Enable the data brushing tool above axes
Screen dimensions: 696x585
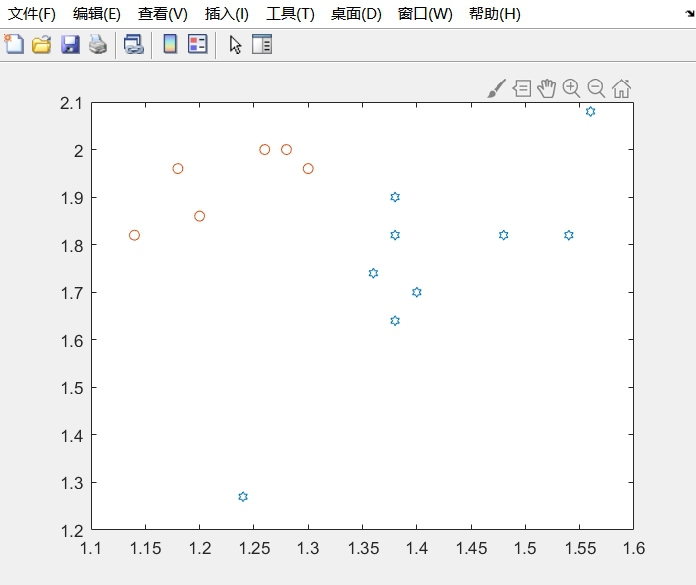(496, 89)
